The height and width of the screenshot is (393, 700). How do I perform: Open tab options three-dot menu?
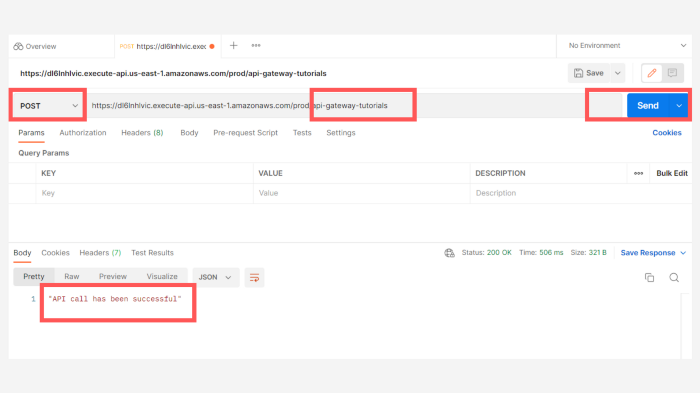[256, 46]
